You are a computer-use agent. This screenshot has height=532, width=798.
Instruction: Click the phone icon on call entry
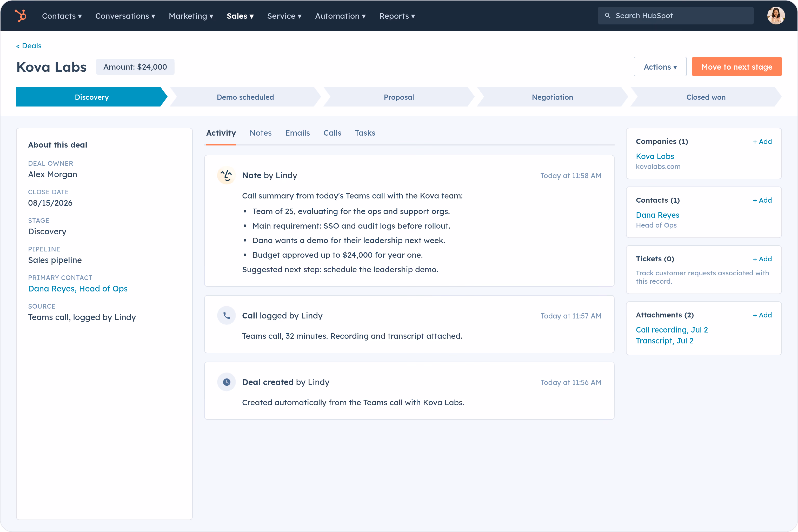pos(226,316)
